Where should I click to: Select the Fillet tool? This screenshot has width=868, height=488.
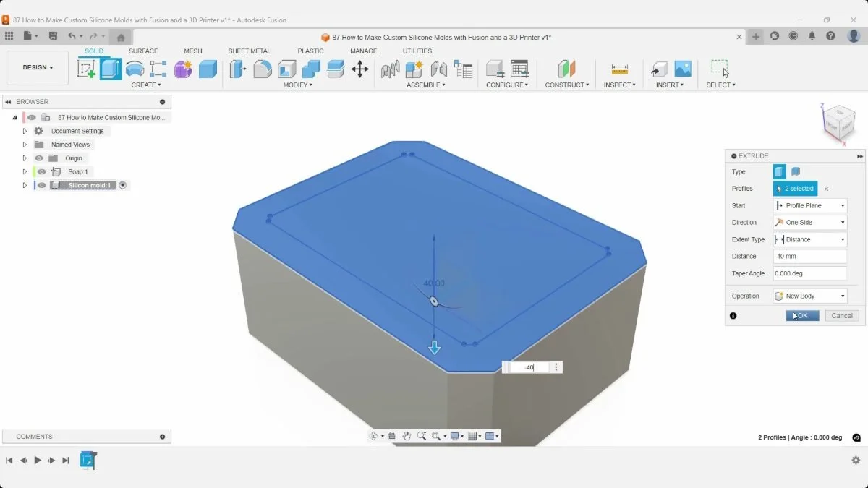pos(263,69)
